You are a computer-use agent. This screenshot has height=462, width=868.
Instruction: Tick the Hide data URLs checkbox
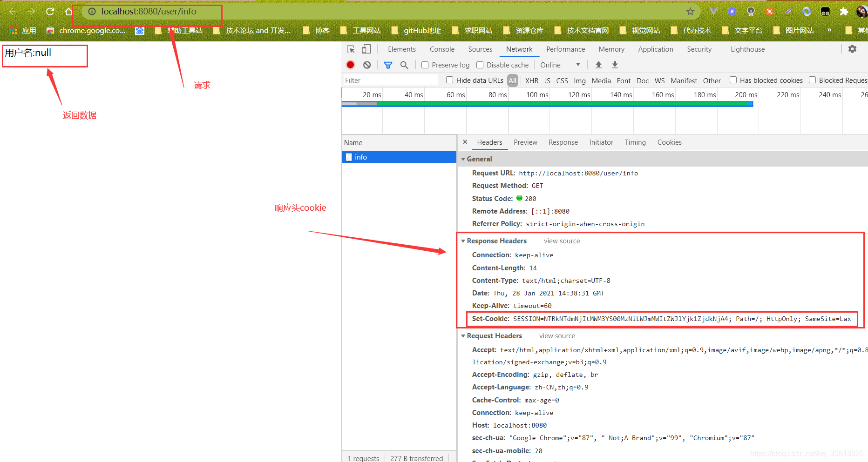tap(449, 80)
